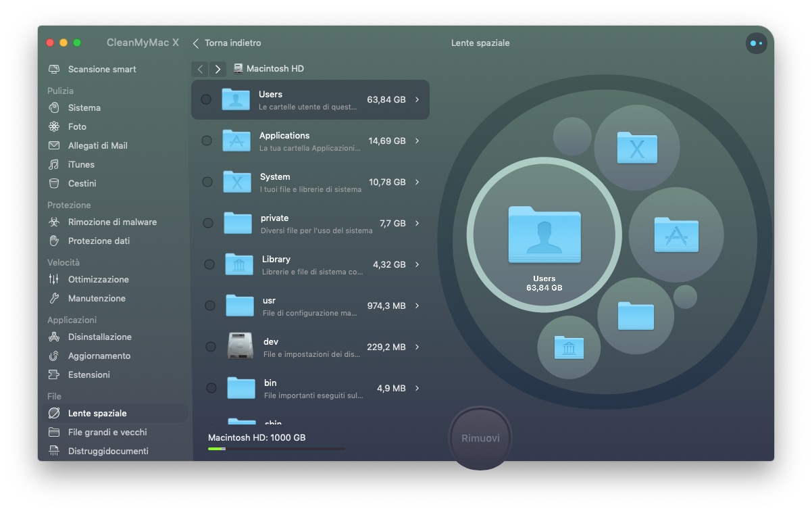Click the round Rimuovi button
This screenshot has width=812, height=511.
(480, 438)
